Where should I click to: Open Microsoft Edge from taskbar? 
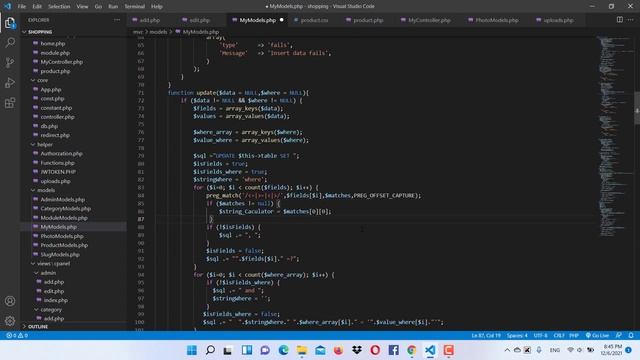pos(283,350)
